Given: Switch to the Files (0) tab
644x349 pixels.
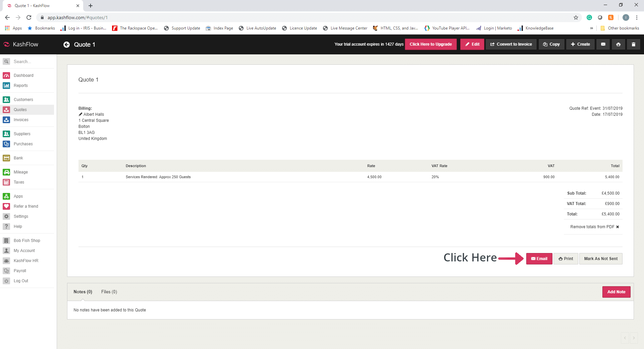Looking at the screenshot, I should (x=109, y=292).
